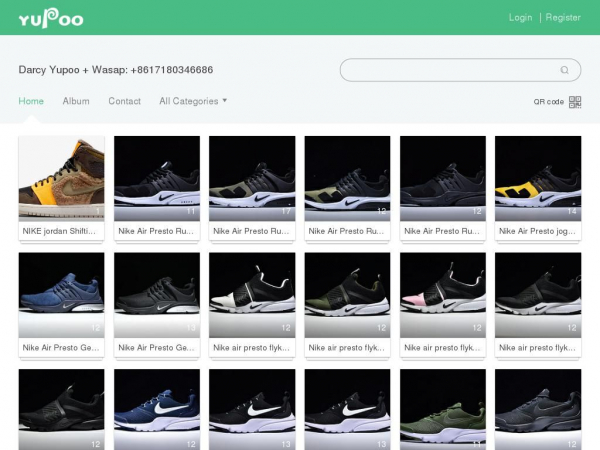Viewport: 600px width, 450px height.
Task: Open the Album tab
Action: [76, 101]
